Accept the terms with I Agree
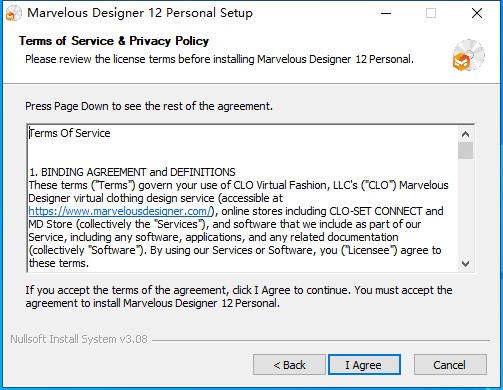The height and width of the screenshot is (390, 503). (x=364, y=365)
